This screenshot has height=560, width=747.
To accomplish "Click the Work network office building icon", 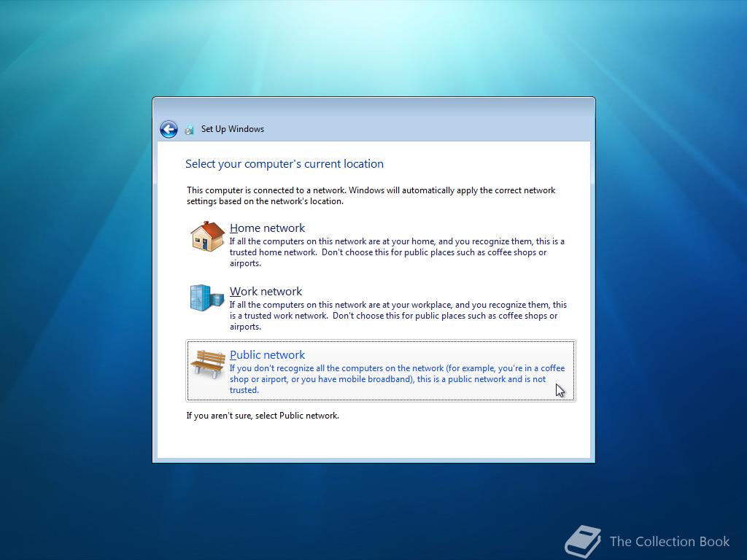I will [206, 298].
